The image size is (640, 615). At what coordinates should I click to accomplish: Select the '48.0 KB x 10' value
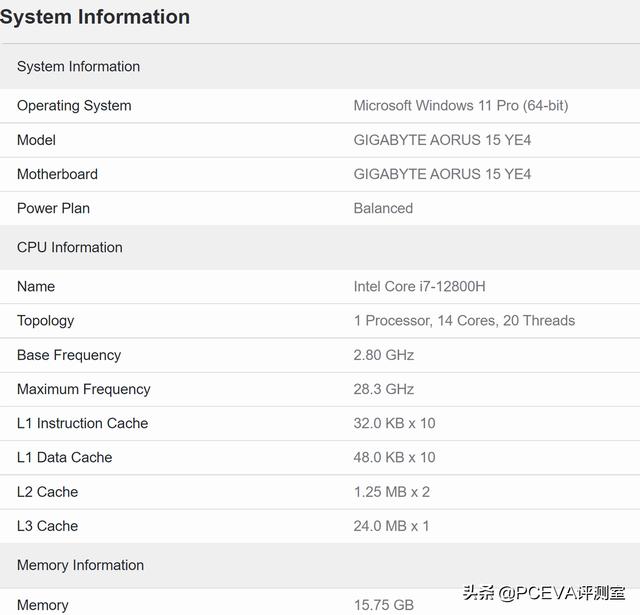(394, 457)
